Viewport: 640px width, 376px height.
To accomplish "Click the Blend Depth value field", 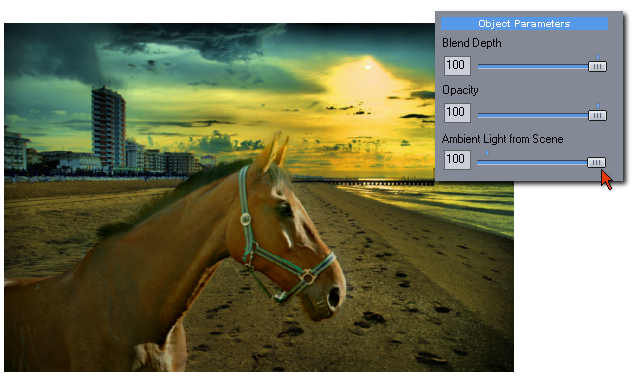I will 457,66.
